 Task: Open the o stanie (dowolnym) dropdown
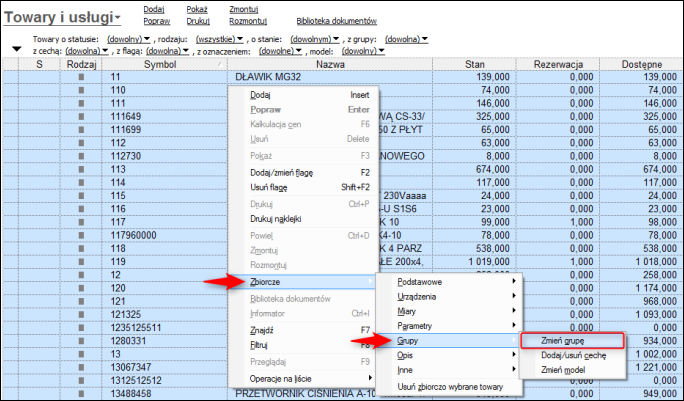point(315,39)
